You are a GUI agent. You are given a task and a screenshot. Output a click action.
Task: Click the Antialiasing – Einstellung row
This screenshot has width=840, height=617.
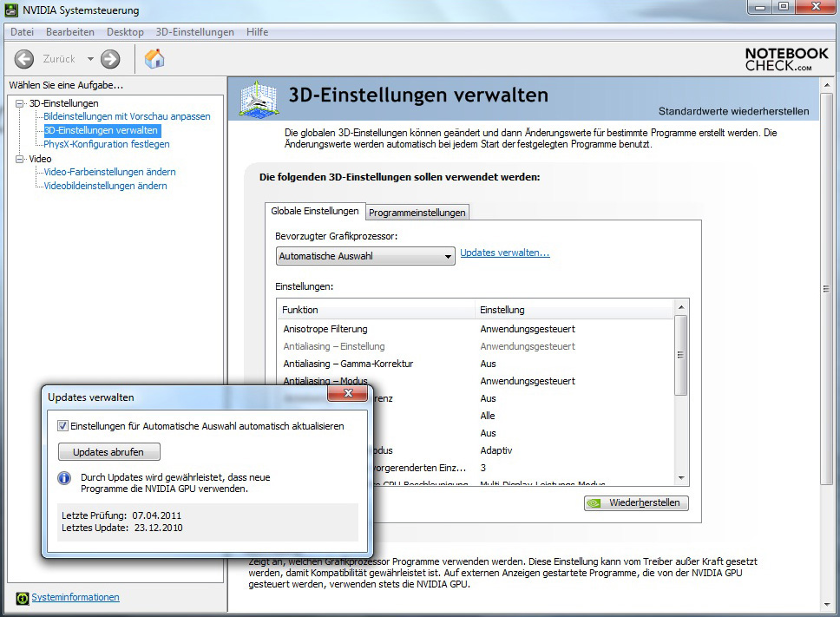pos(476,346)
